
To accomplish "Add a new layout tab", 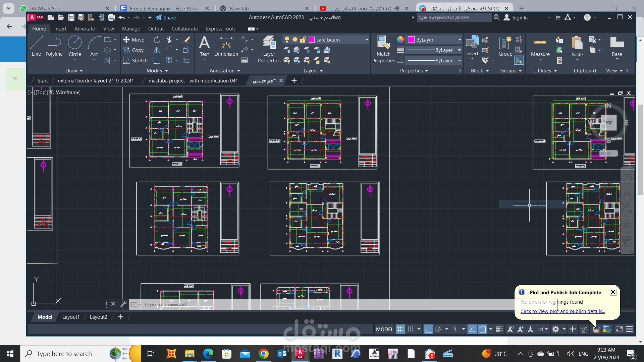I will [120, 317].
